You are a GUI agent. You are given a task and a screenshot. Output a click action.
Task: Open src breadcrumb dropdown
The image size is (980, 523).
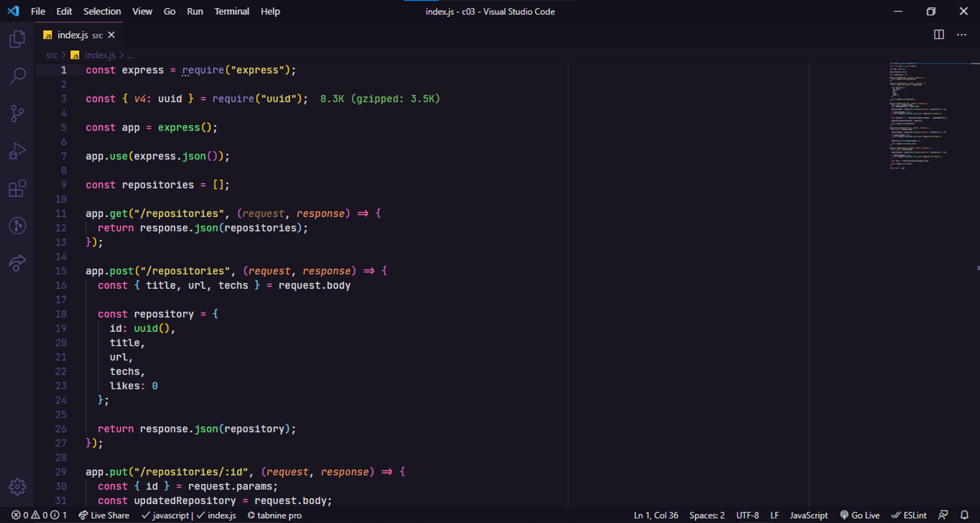tap(51, 55)
